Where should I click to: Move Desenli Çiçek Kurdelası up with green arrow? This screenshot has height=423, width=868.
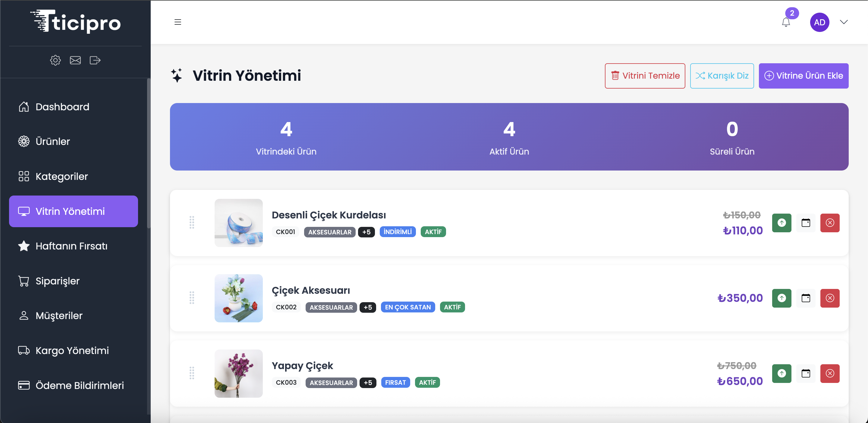[x=782, y=223]
